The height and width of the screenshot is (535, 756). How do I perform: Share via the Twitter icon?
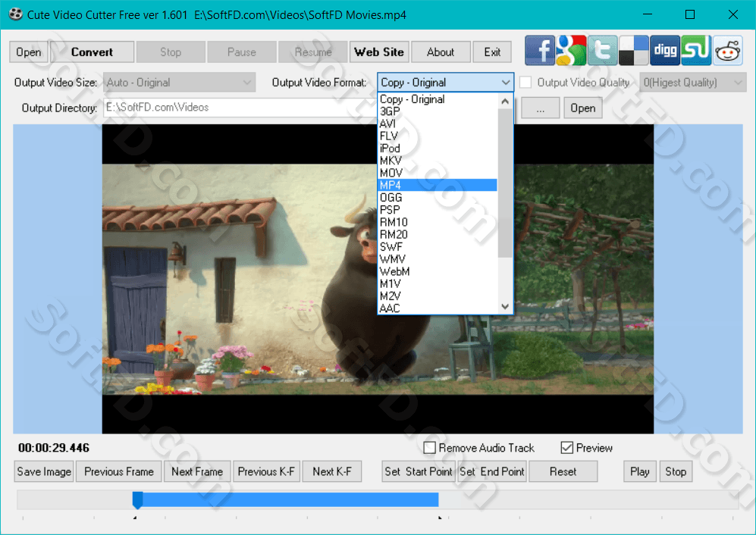[602, 50]
